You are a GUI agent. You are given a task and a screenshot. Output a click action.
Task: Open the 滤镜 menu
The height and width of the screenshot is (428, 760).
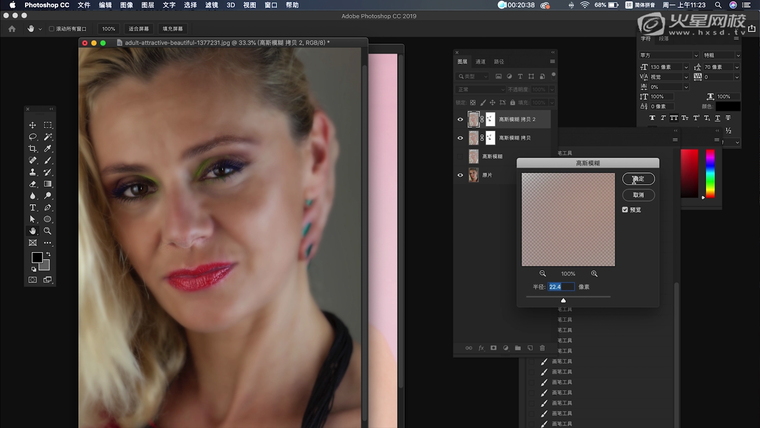coord(210,5)
